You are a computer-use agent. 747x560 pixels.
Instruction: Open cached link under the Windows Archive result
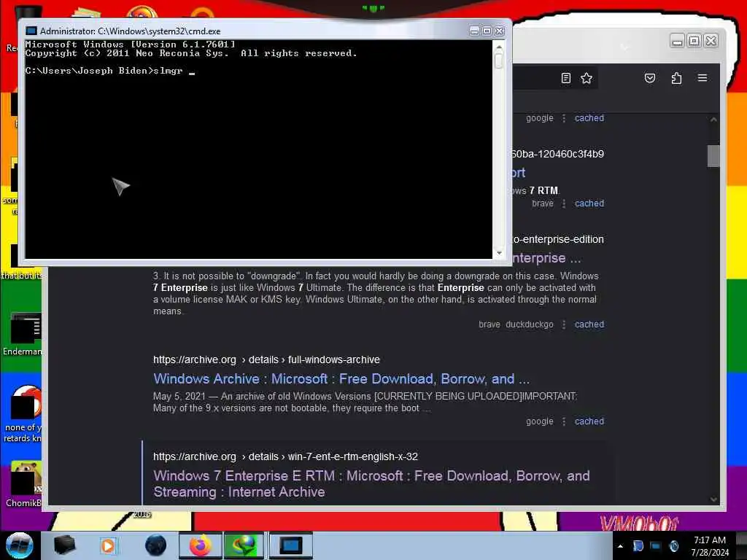[589, 421]
